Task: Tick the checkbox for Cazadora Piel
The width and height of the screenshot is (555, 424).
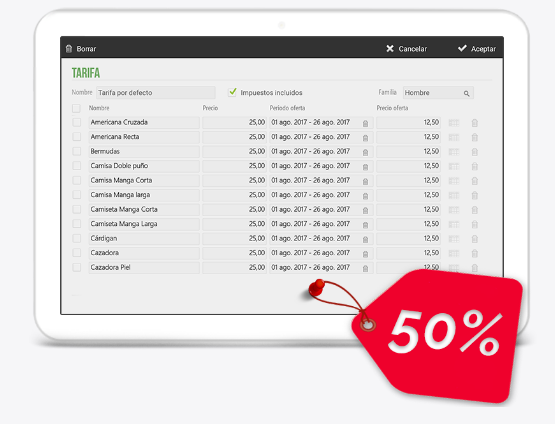Action: coord(76,268)
